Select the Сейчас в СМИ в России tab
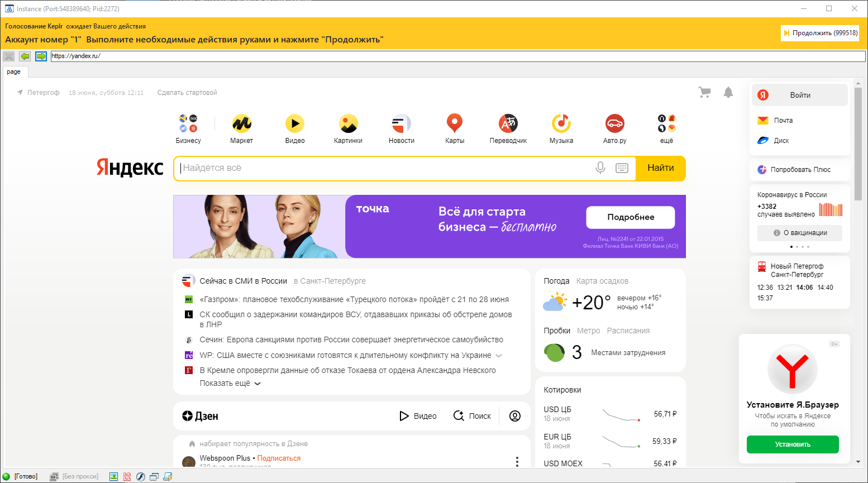Screen dimensions: 868x483 pyautogui.click(x=244, y=281)
